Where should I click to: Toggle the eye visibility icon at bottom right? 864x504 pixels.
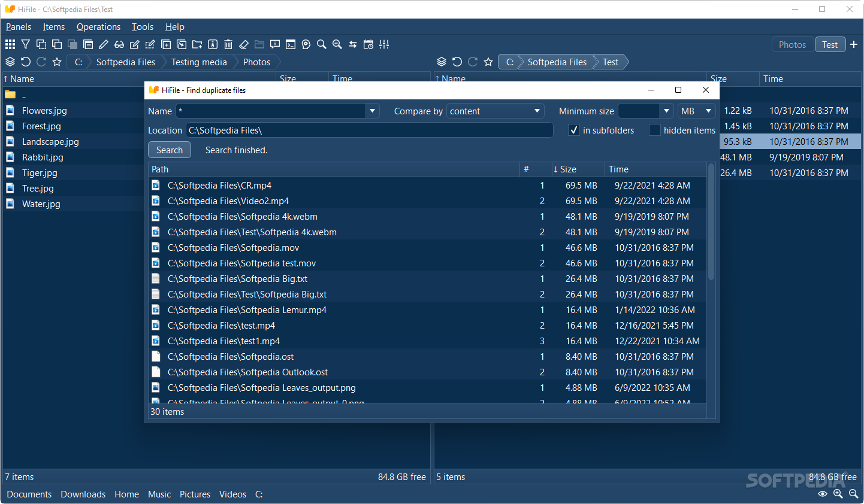coord(823,494)
